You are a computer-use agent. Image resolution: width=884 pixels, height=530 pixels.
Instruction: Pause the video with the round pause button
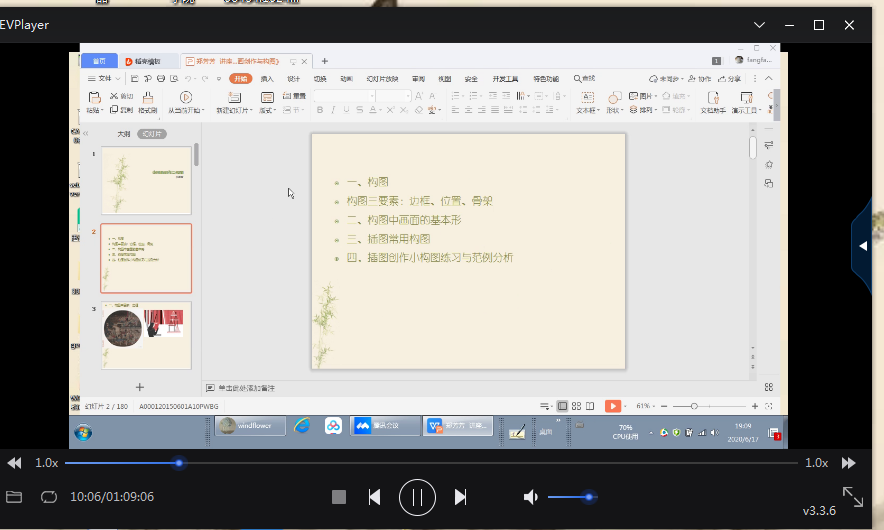pyautogui.click(x=417, y=497)
